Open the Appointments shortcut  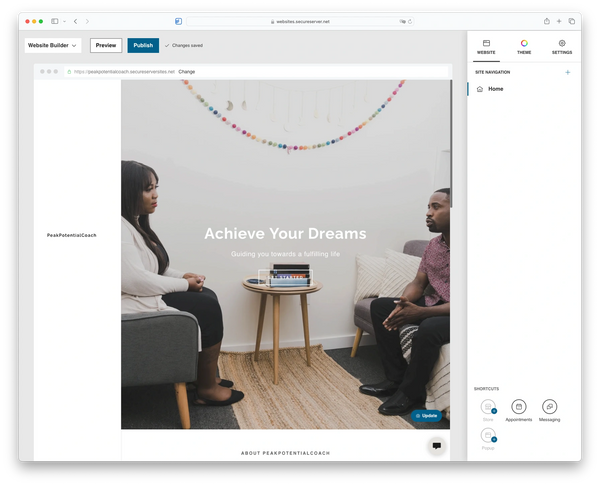(518, 410)
